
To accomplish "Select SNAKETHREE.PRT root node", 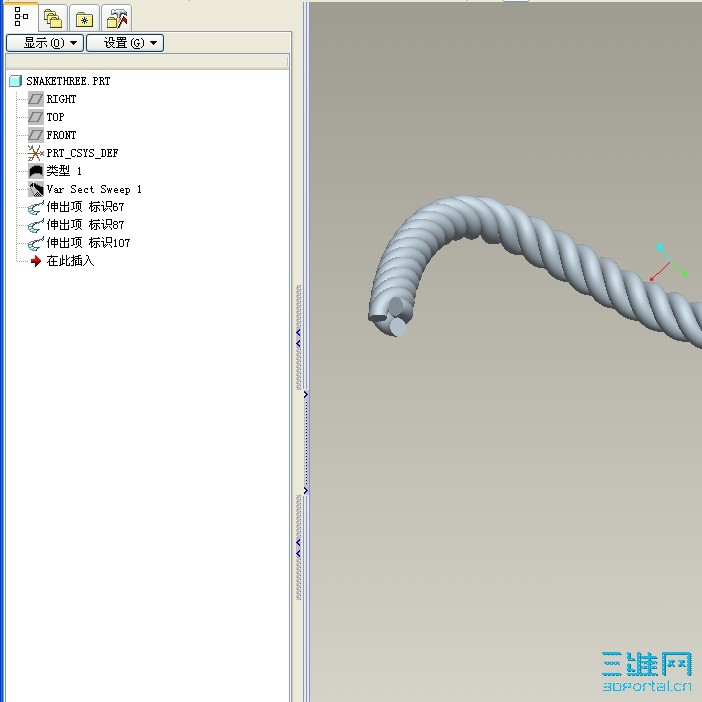I will [x=68, y=81].
